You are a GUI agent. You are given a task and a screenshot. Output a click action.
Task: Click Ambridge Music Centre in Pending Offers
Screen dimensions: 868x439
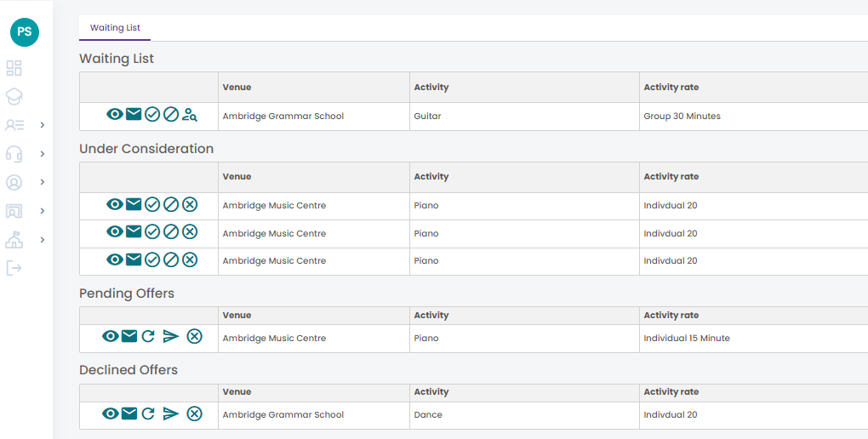pos(274,339)
